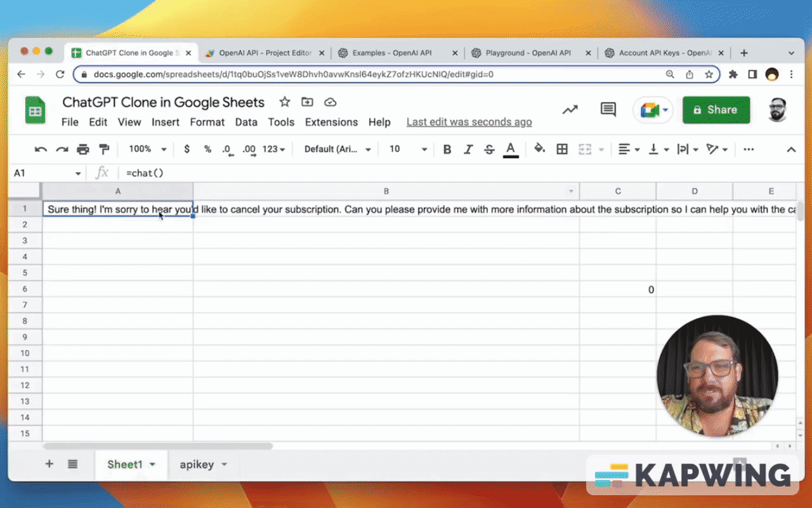
Task: Click 'Last edit was seconds ago' link
Action: pyautogui.click(x=469, y=122)
